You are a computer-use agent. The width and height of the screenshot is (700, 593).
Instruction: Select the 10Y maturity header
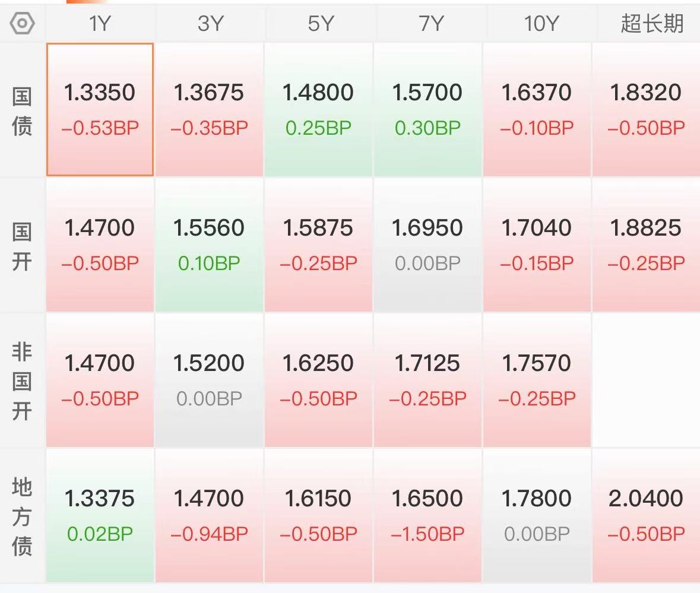point(541,23)
